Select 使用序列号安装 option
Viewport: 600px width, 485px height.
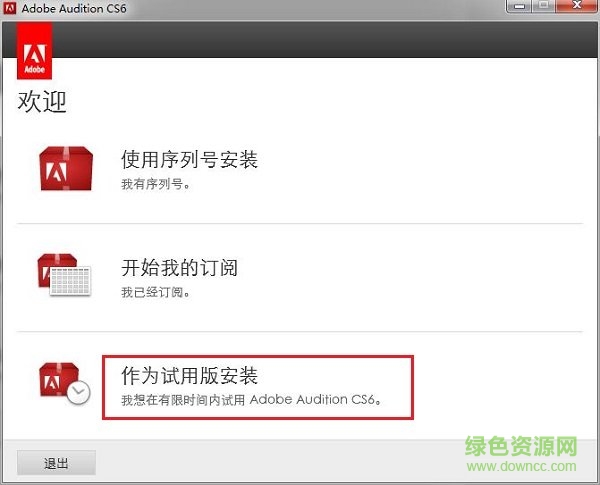(x=189, y=159)
